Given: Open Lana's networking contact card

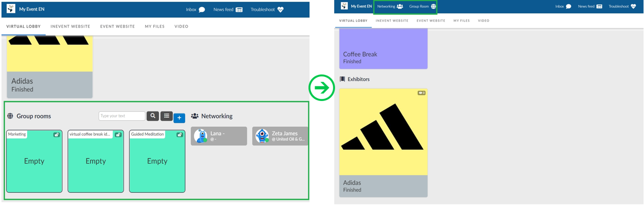Looking at the screenshot, I should pos(219,136).
